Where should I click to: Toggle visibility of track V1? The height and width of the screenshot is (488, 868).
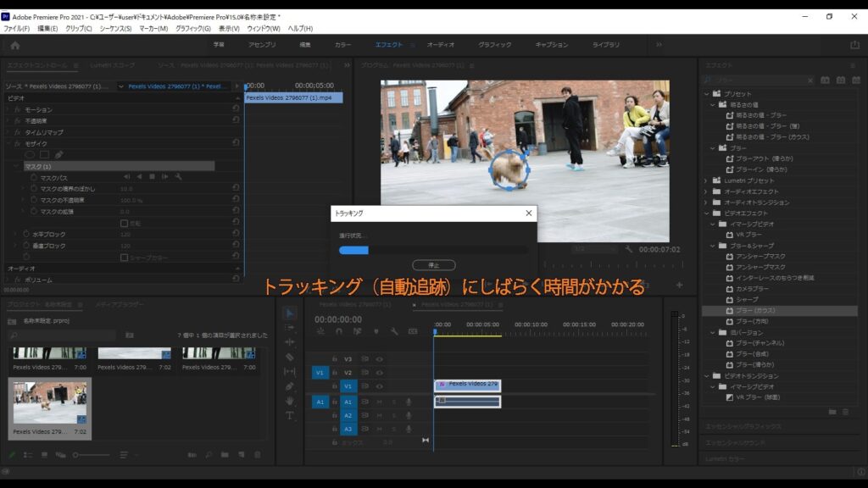point(380,385)
